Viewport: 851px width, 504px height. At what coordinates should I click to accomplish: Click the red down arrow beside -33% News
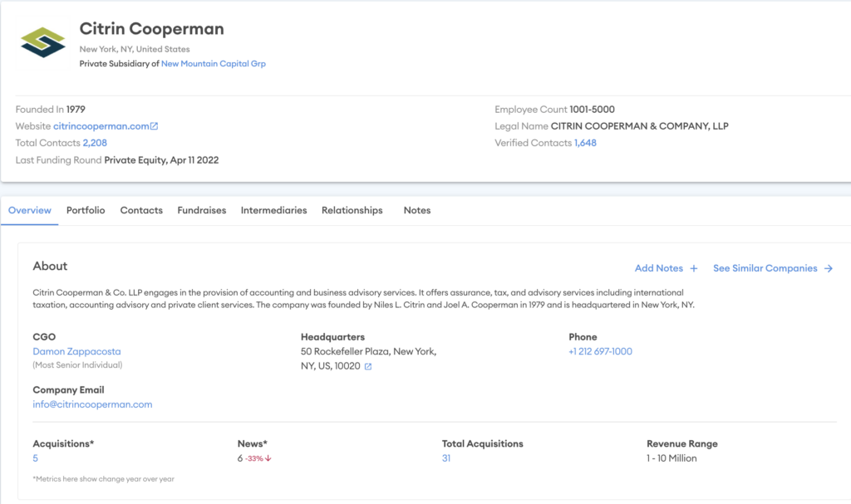(268, 458)
